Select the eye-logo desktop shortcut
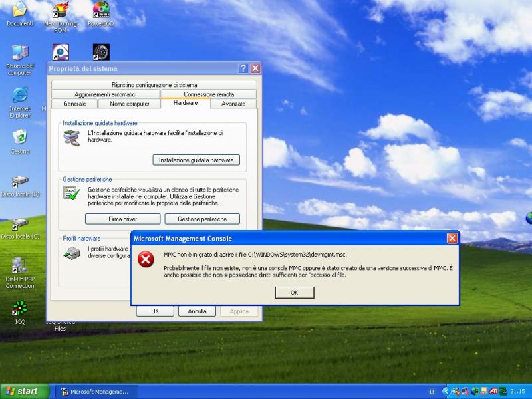Image resolution: width=532 pixels, height=399 pixels. click(61, 52)
